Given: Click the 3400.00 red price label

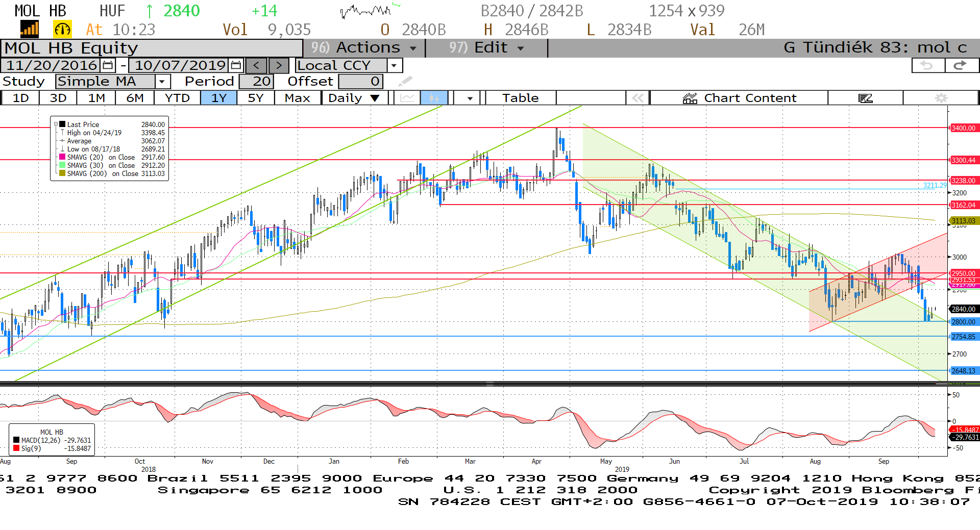Looking at the screenshot, I should tap(963, 128).
